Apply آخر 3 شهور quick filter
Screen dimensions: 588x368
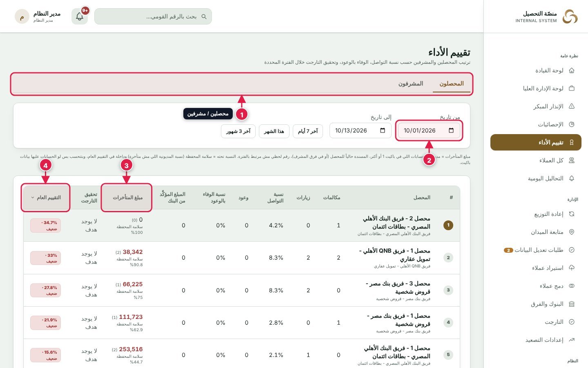238,131
